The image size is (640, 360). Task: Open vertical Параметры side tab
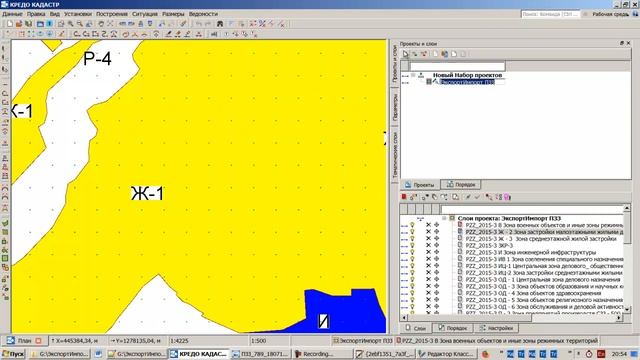tap(395, 107)
